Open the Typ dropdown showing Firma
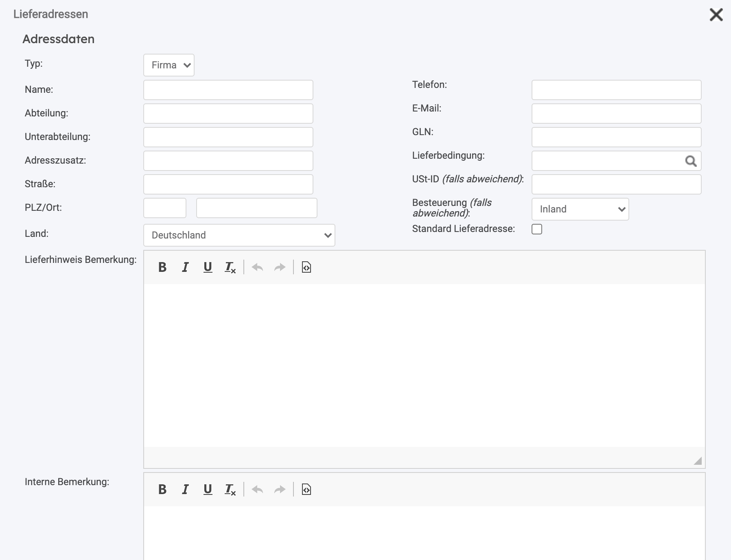731x560 pixels. point(169,65)
